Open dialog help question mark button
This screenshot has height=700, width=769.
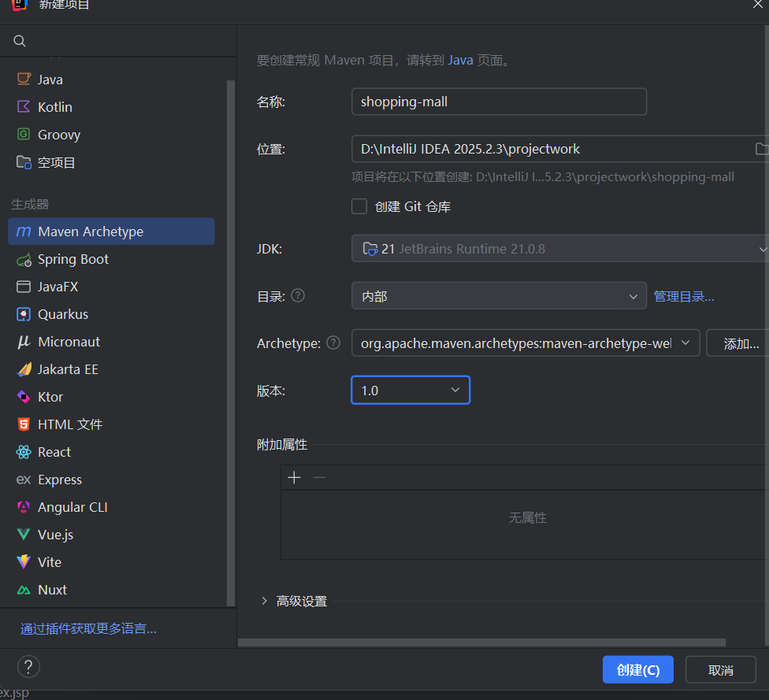pos(28,667)
